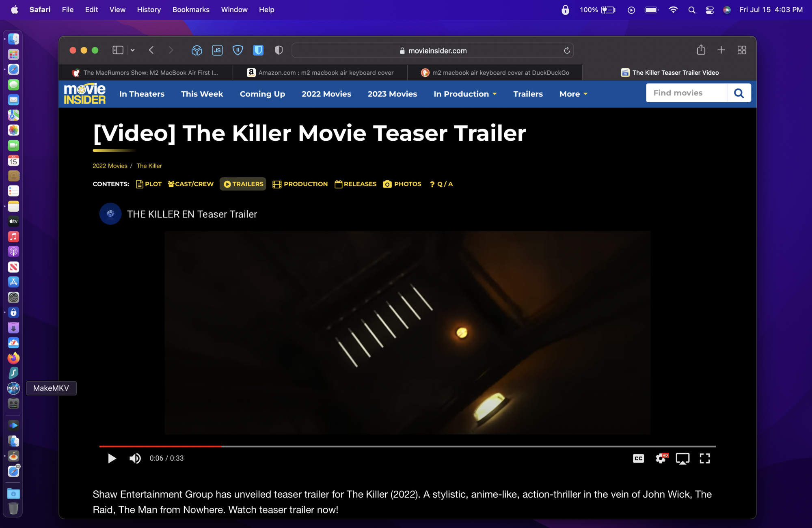The width and height of the screenshot is (812, 528).
Task: Expand the More menu in navbar
Action: [573, 94]
